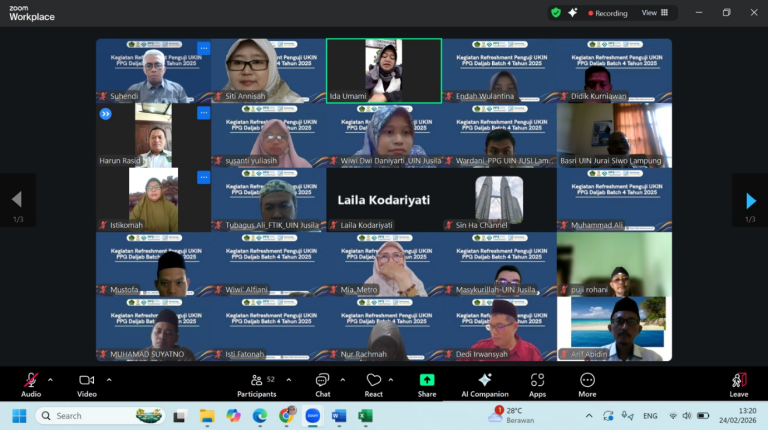Viewport: 768px width, 430px height.
Task: Open AI Companion
Action: (x=485, y=384)
